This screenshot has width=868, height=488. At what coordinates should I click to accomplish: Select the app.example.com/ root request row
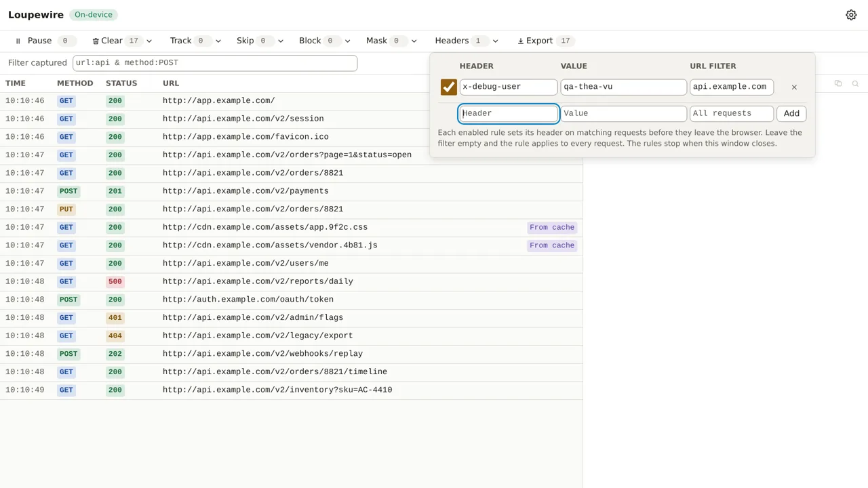[x=292, y=101]
